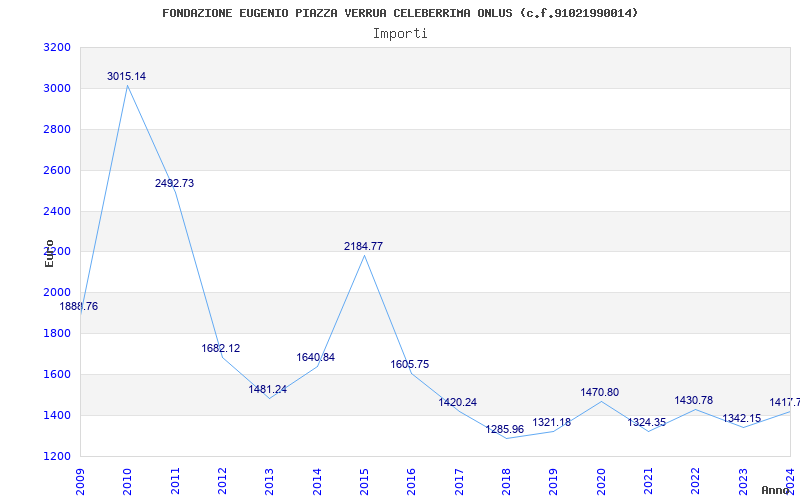The image size is (800, 500).
Task: Select the y-axis value 1800
Action: [56, 334]
